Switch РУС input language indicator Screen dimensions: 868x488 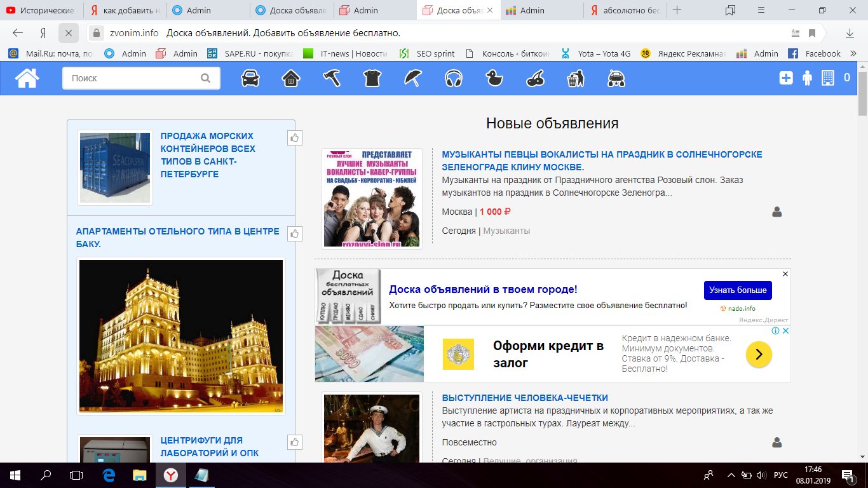pyautogui.click(x=781, y=475)
